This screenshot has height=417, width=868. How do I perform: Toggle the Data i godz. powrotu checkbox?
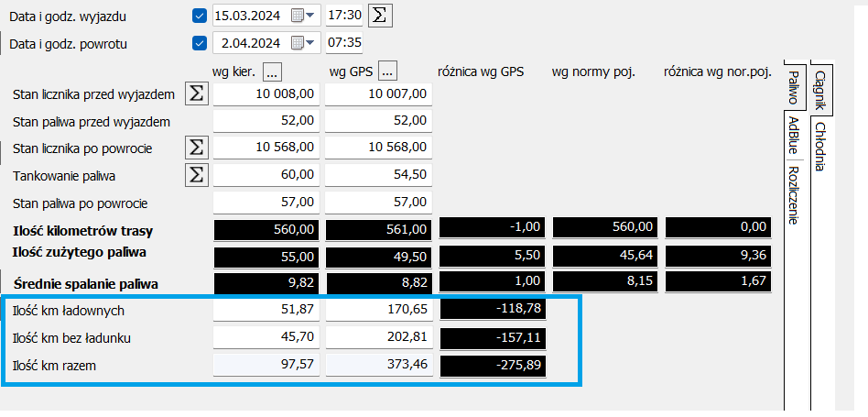click(200, 43)
